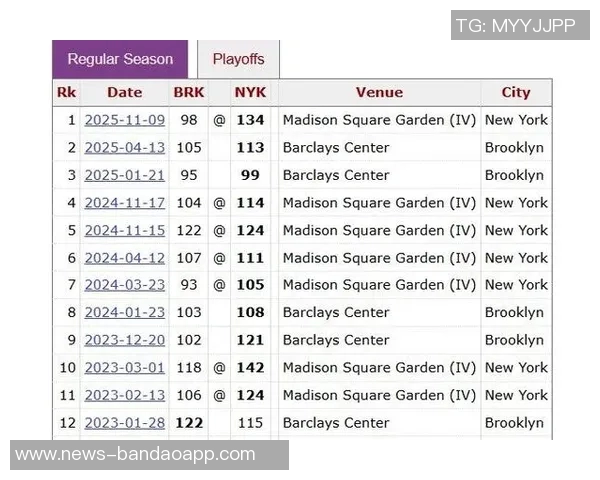Switch to the Playoffs tab
This screenshot has height=480, width=600.
coord(238,59)
